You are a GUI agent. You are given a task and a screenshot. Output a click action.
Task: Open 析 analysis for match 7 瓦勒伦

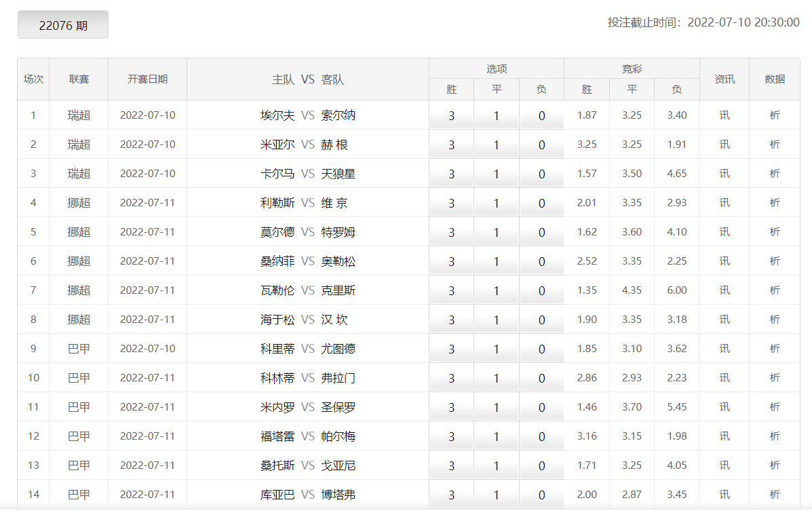tap(775, 290)
